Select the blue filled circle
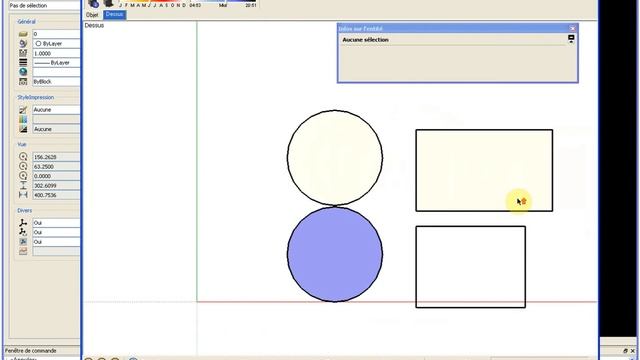This screenshot has height=360, width=640. tap(335, 255)
